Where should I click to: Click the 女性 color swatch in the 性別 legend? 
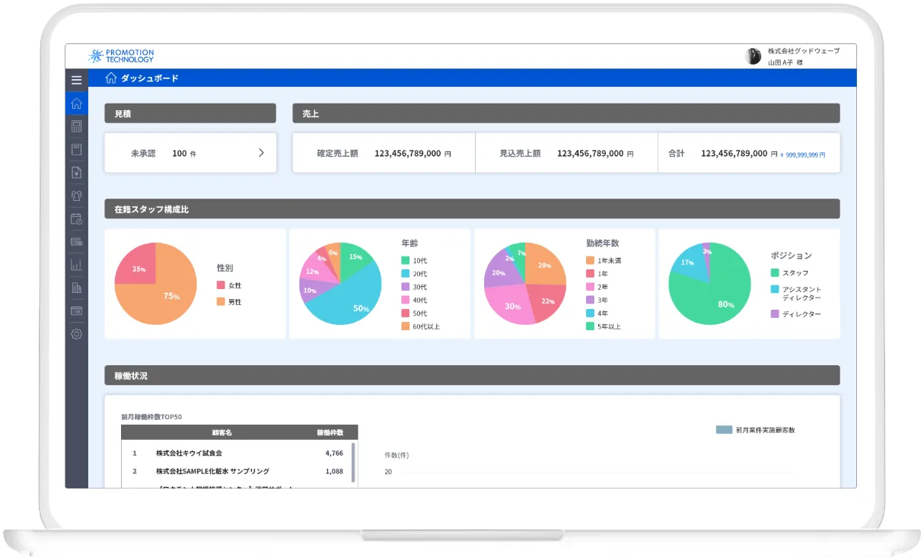221,285
